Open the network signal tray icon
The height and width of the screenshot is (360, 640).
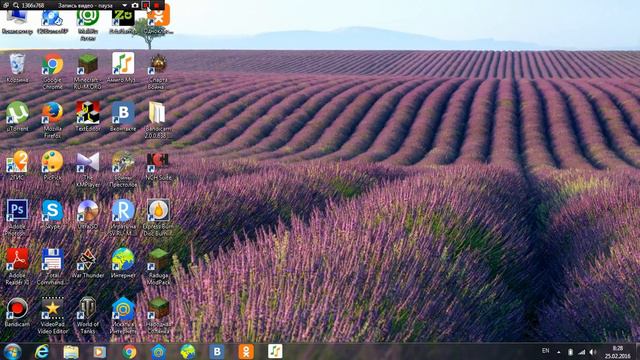click(582, 352)
